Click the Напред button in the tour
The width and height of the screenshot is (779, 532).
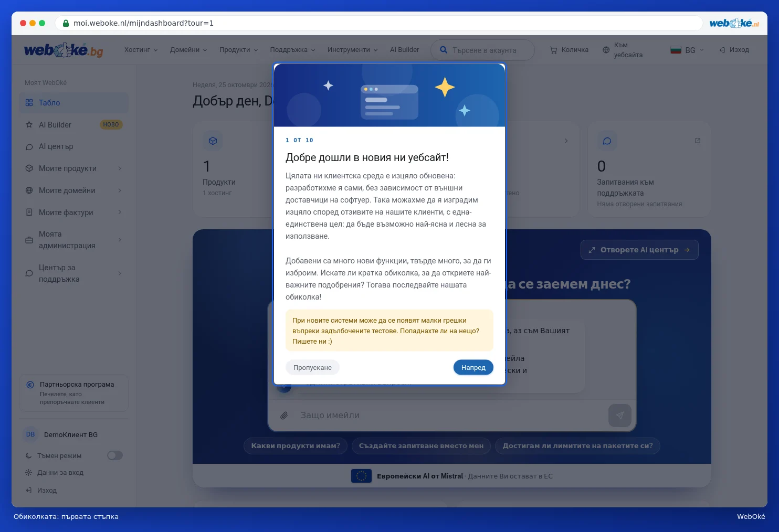coord(473,368)
